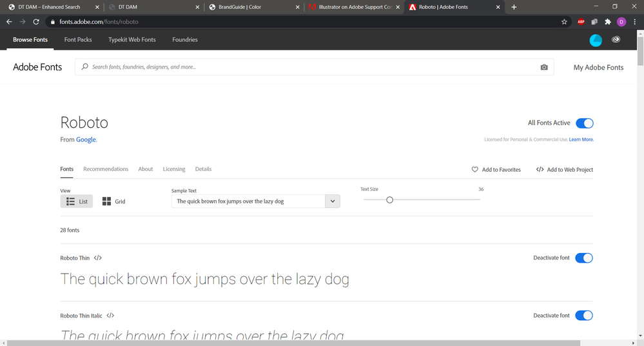Switch to Grid view

(113, 201)
